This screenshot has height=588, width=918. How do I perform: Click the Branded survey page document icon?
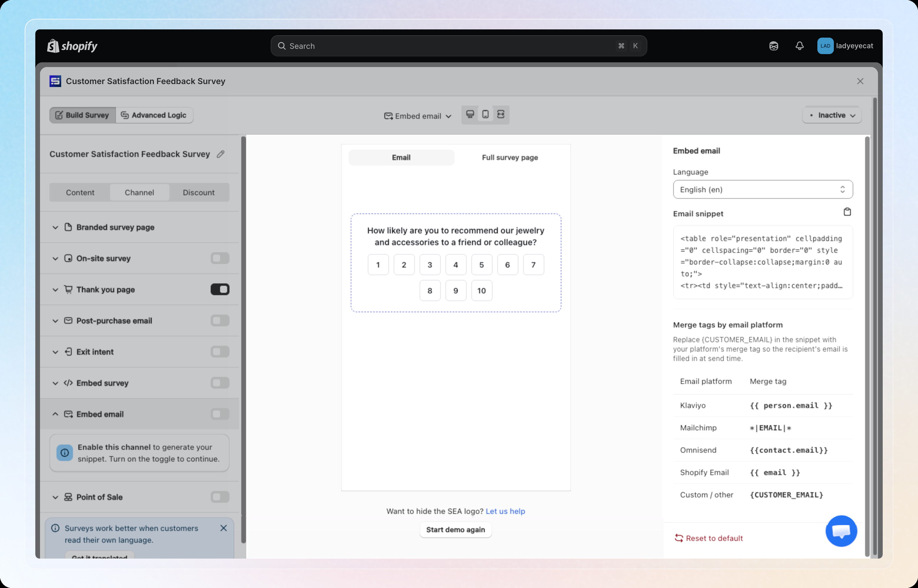point(68,227)
